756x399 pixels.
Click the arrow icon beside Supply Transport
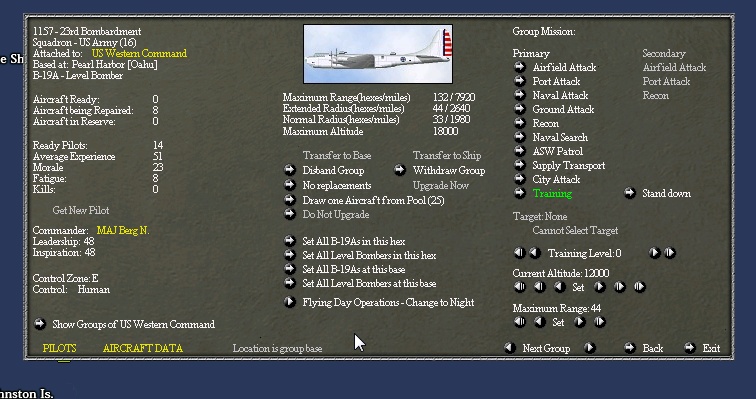[519, 165]
